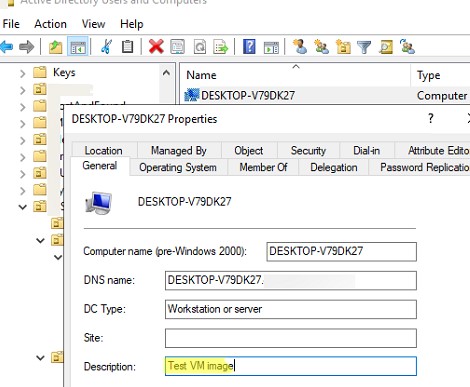Click the Copy clipboard icon
The width and height of the screenshot is (470, 387).
click(127, 47)
